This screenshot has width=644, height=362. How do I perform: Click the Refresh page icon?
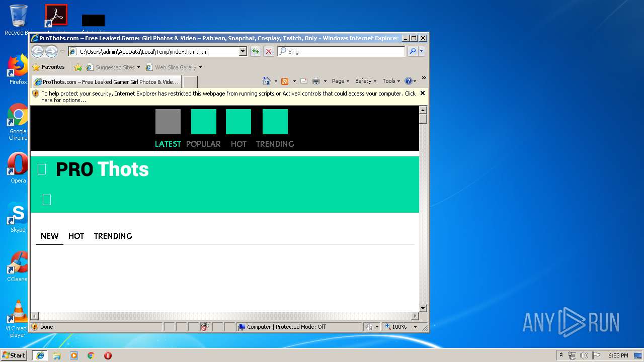pyautogui.click(x=256, y=51)
